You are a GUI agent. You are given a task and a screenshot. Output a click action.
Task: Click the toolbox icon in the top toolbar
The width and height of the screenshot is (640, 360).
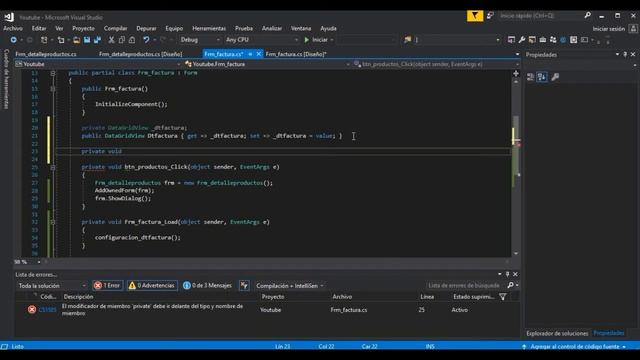pos(542,40)
